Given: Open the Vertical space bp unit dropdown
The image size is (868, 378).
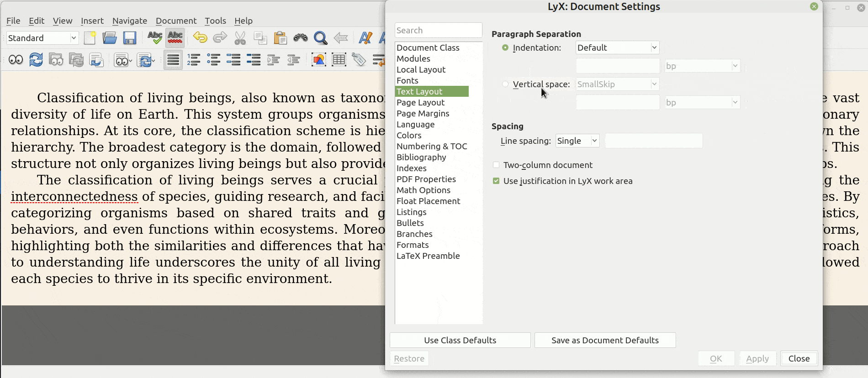Looking at the screenshot, I should click(x=702, y=102).
